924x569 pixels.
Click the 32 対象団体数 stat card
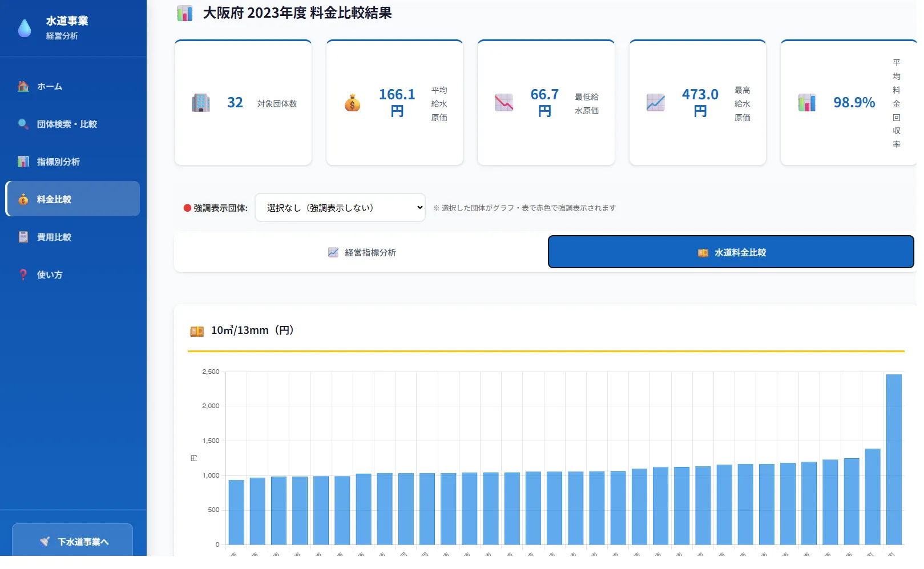pyautogui.click(x=243, y=103)
